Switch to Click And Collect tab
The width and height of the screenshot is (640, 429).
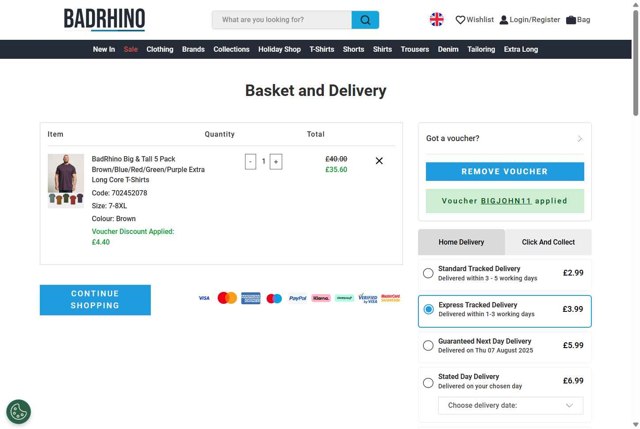(x=548, y=242)
